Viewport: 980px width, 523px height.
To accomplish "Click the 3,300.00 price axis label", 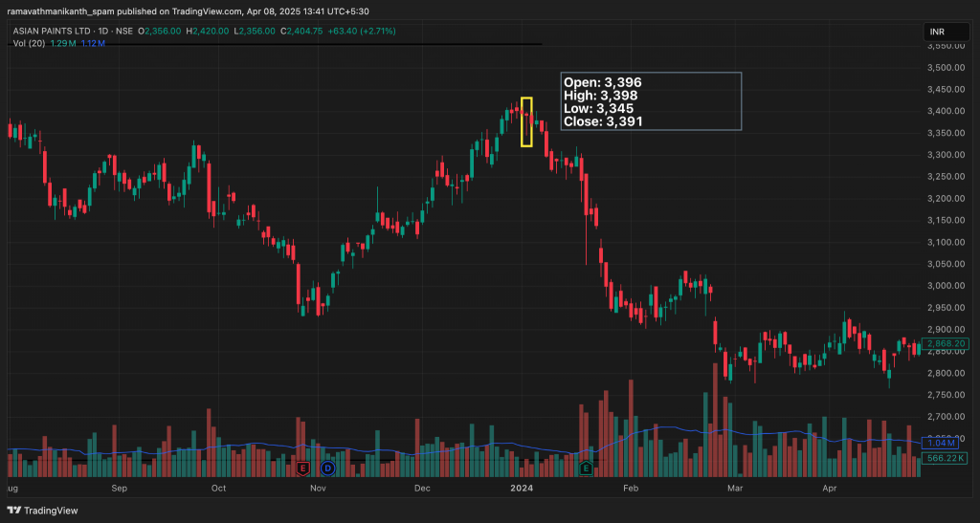I will 947,155.
